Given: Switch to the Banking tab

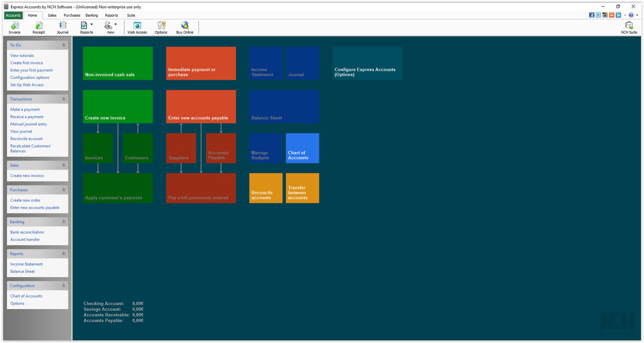Looking at the screenshot, I should click(92, 15).
